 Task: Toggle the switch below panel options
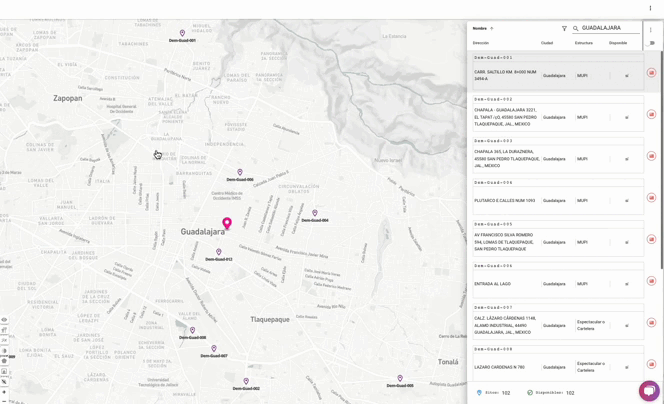pos(651,43)
